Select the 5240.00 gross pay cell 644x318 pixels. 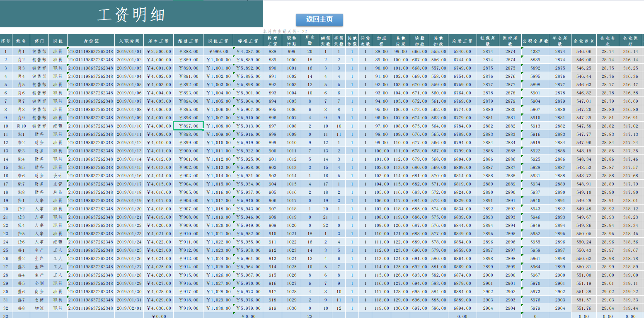click(x=462, y=52)
